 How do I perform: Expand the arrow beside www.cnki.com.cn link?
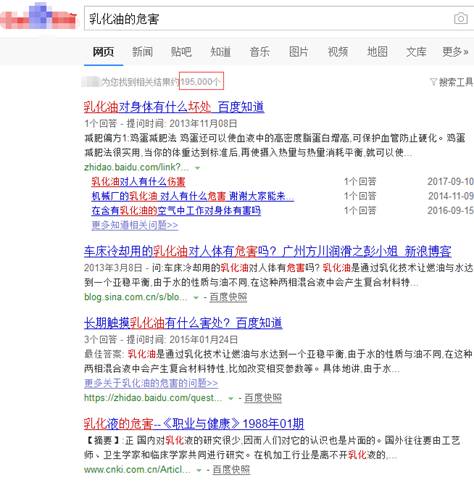[199, 470]
